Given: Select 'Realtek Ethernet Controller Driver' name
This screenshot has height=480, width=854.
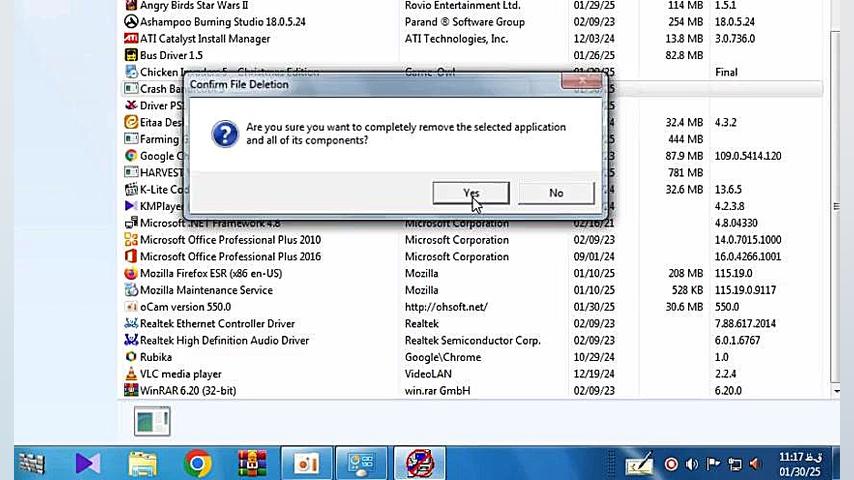Looking at the screenshot, I should [x=217, y=324].
